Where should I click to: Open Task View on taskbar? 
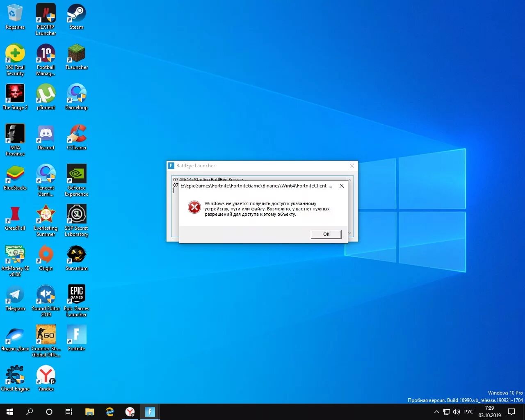pyautogui.click(x=69, y=412)
